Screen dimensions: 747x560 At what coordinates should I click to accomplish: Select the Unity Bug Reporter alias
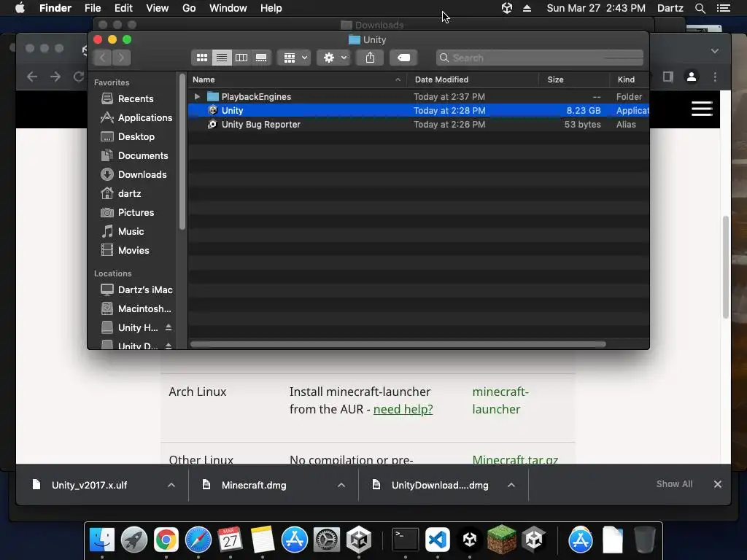click(418, 124)
